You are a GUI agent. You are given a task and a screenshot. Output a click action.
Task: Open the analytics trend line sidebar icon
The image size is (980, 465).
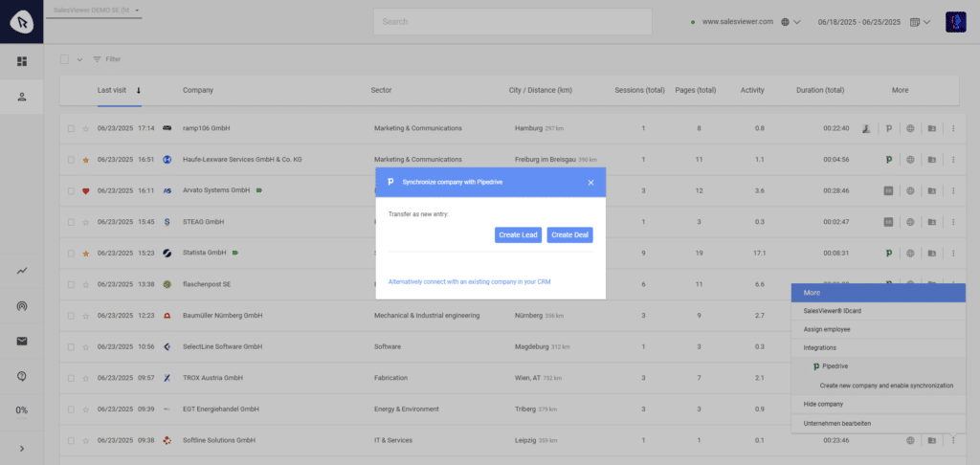pyautogui.click(x=22, y=271)
